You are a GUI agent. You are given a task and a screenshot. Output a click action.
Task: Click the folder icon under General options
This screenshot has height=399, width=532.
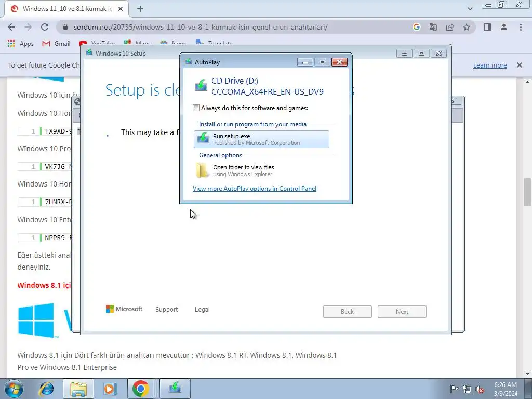click(202, 170)
